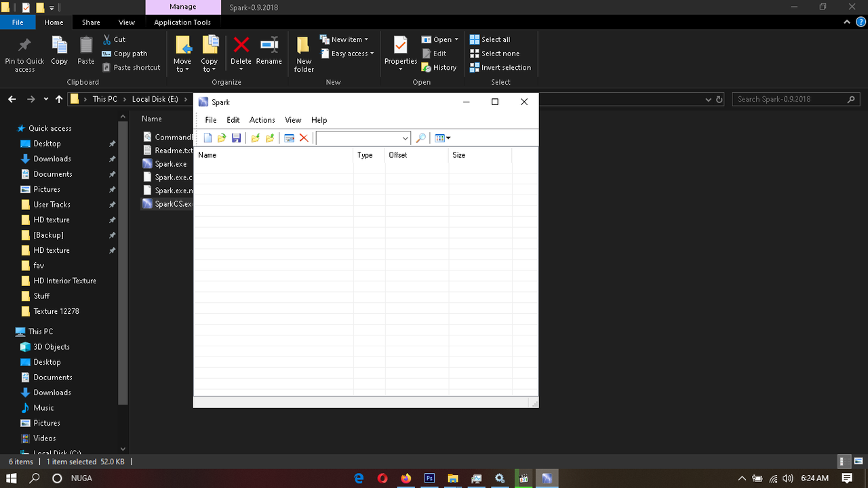868x488 pixels.
Task: Click the navigation pane vertical scrollbar
Action: (123, 263)
